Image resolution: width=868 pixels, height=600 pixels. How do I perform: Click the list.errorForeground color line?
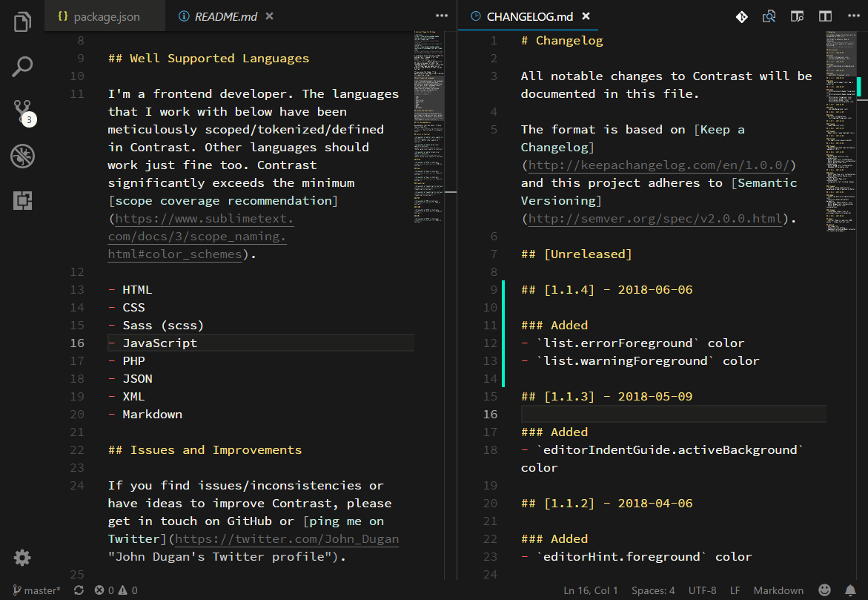(x=633, y=343)
